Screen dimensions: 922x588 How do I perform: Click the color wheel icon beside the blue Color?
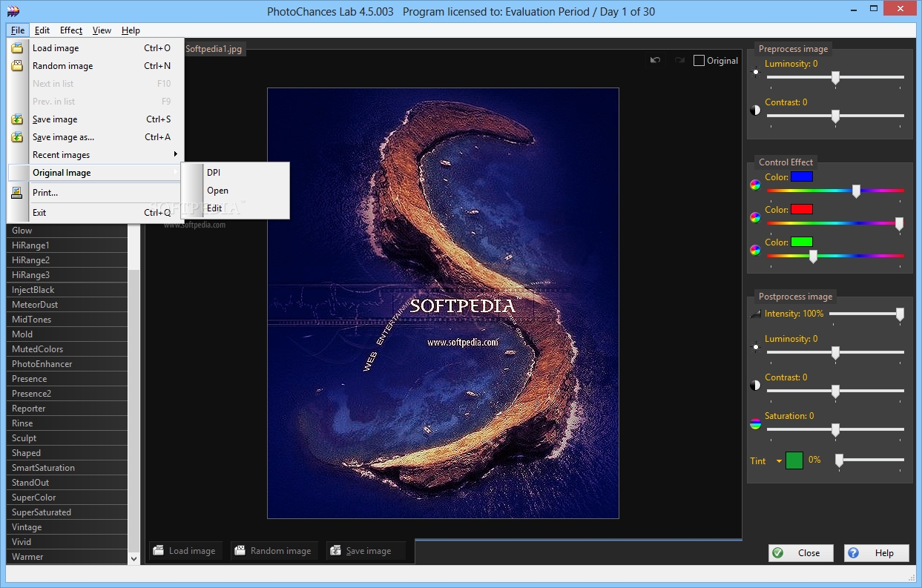pos(755,185)
